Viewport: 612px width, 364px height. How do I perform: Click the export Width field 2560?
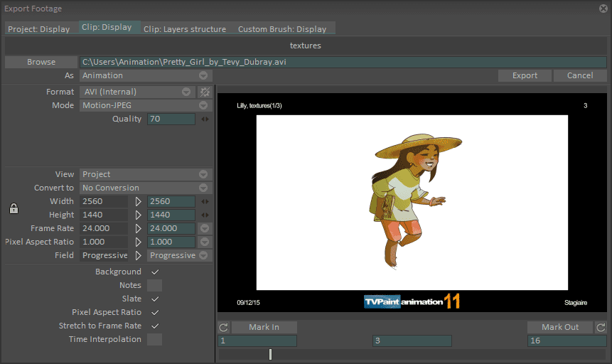coord(171,201)
